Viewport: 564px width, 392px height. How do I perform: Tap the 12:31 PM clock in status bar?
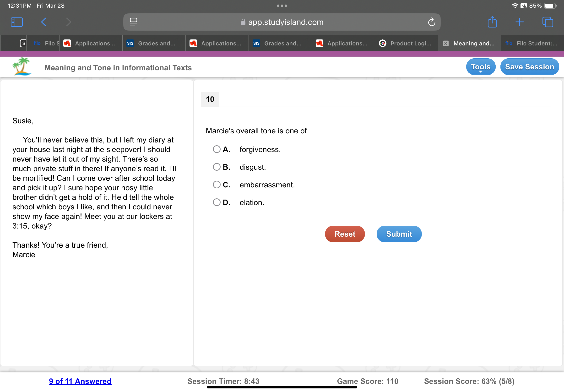20,6
